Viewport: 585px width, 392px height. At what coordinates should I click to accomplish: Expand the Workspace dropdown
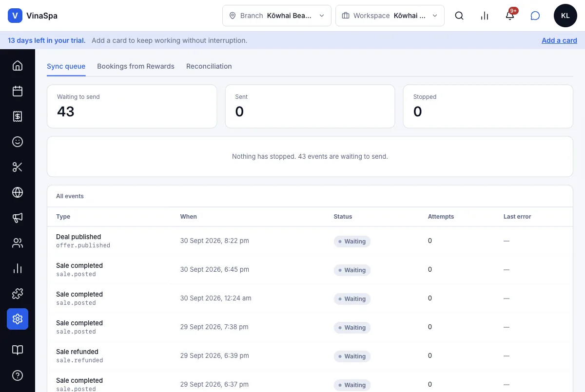(390, 16)
